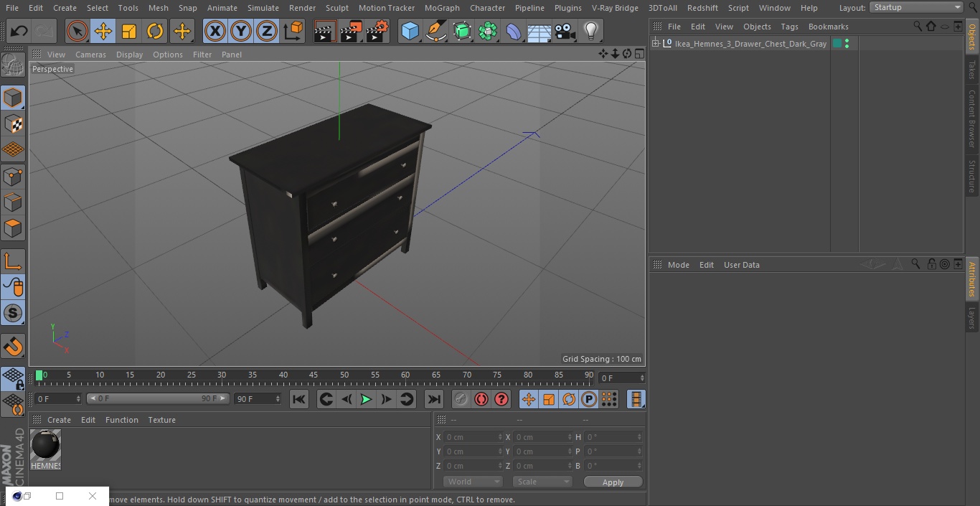Expand Ikea_Hemnes_3_Drawer_Chest object tree

point(655,44)
